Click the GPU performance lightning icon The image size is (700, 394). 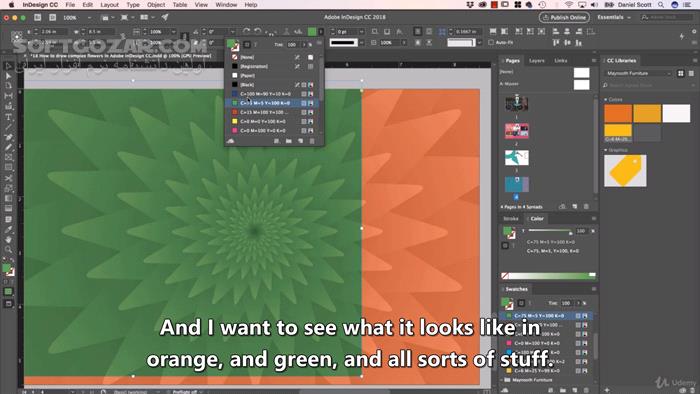pos(682,37)
